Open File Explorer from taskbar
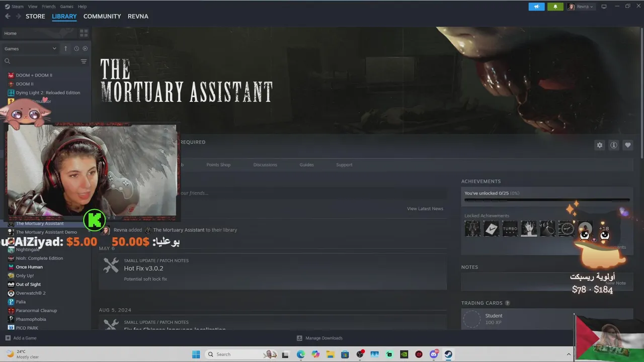 click(330, 354)
